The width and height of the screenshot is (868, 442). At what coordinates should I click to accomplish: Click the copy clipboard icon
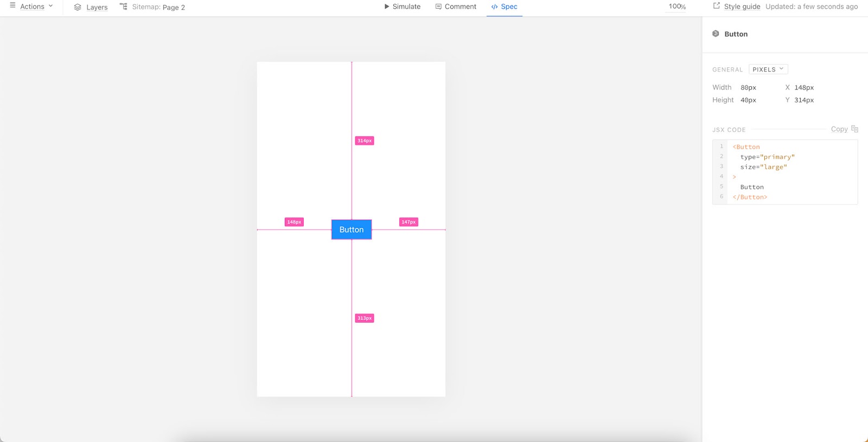pos(854,129)
